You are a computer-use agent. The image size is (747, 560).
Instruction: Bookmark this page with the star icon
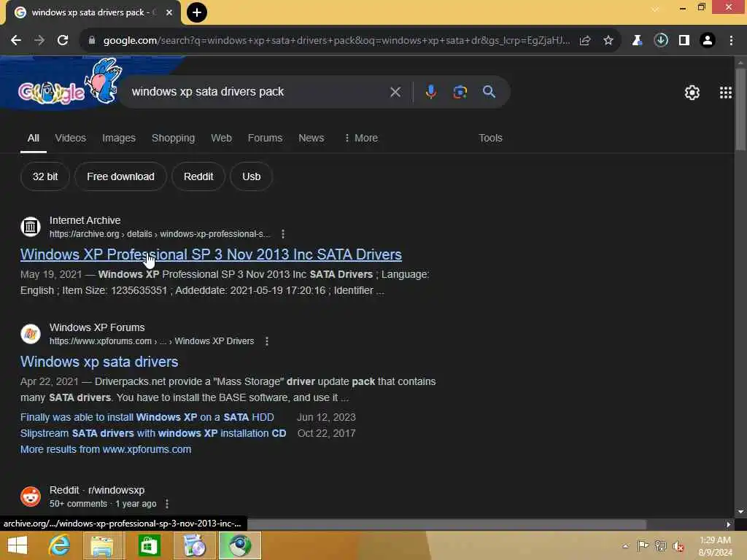tap(608, 41)
